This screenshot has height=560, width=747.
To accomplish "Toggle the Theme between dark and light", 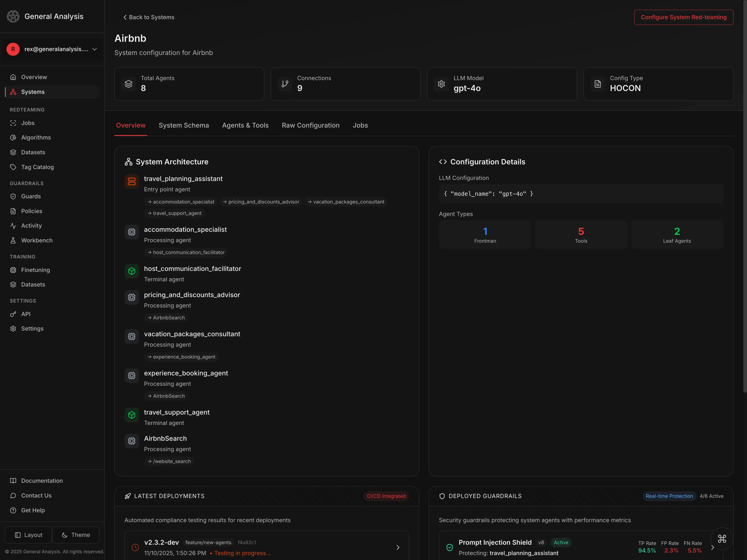I will 76,535.
